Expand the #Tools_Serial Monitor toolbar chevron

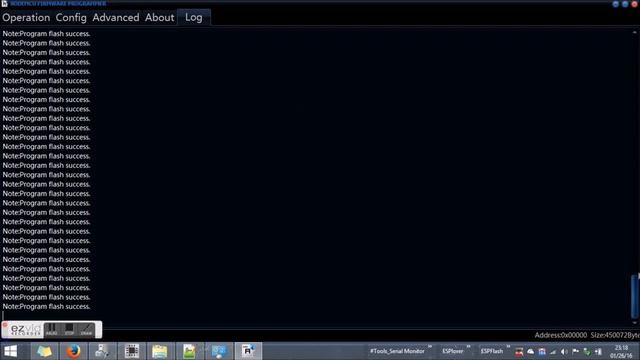[x=430, y=347]
